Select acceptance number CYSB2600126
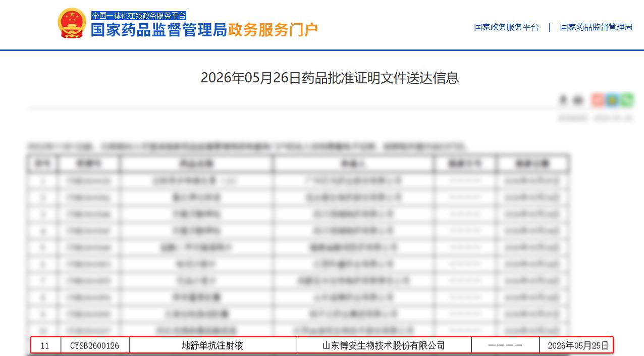 [x=95, y=345]
